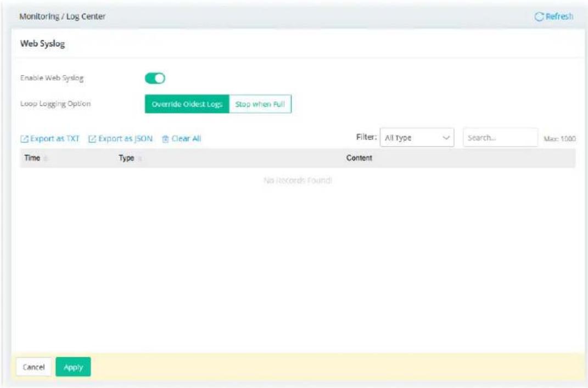Click the No Records Found message
The height and width of the screenshot is (388, 588).
click(298, 181)
